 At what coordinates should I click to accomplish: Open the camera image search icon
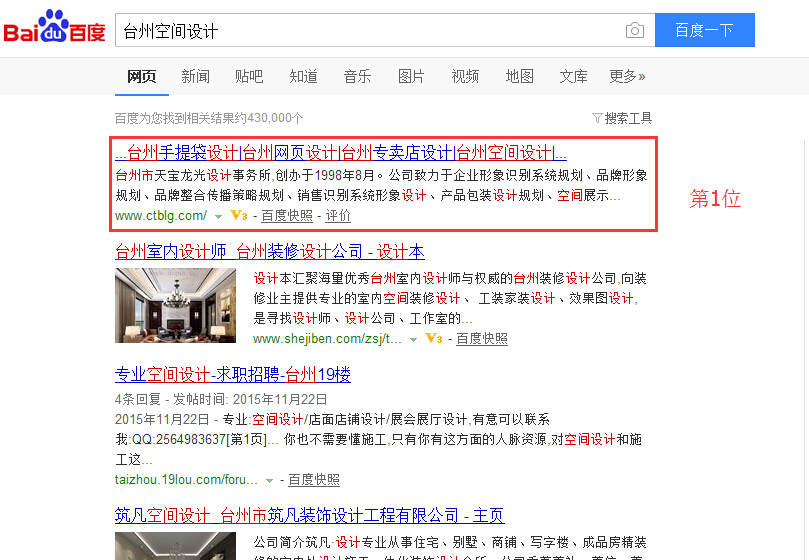(635, 30)
